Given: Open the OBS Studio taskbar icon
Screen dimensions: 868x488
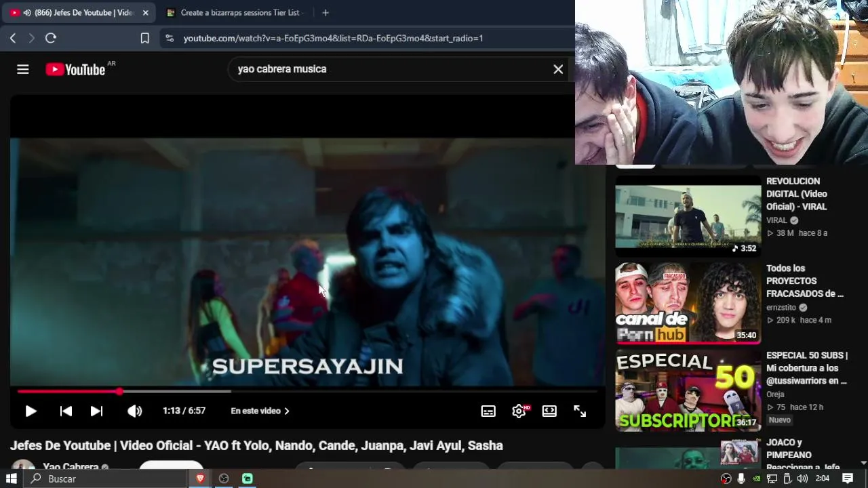Looking at the screenshot, I should click(x=224, y=479).
